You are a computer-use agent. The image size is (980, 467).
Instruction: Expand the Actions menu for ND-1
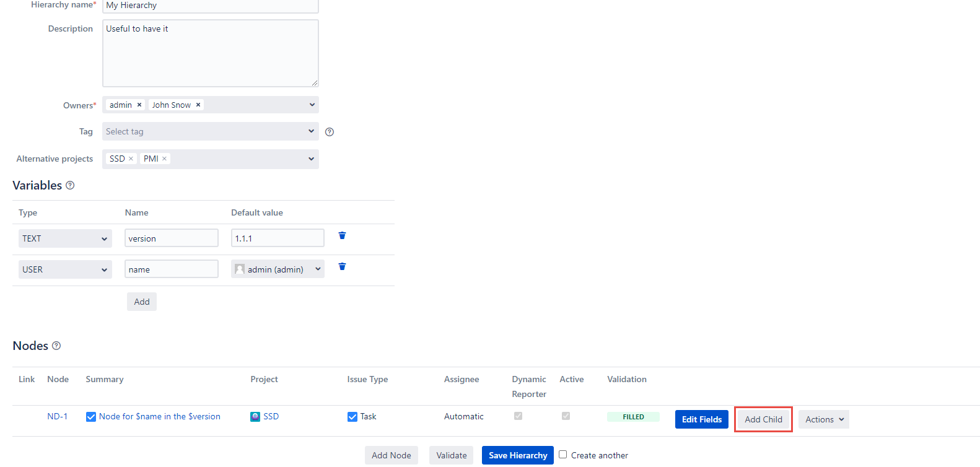click(x=823, y=419)
